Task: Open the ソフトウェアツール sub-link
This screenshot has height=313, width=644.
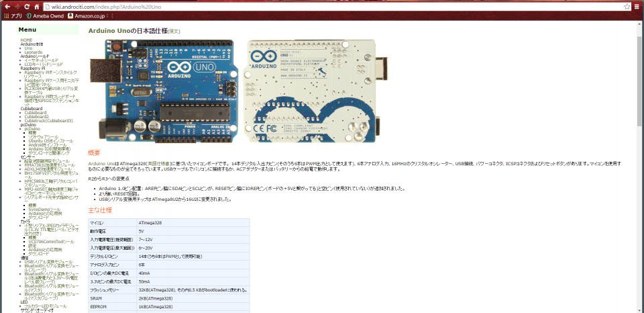Action: [44, 136]
